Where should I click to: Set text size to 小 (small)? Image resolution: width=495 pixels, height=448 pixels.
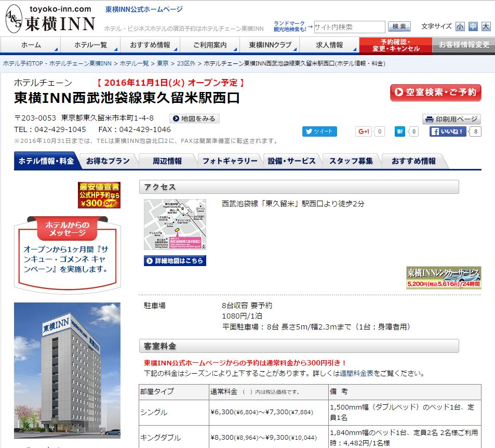coord(460,27)
